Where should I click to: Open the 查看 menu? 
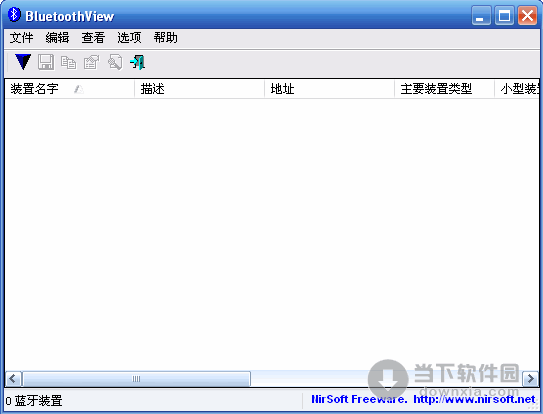[93, 38]
